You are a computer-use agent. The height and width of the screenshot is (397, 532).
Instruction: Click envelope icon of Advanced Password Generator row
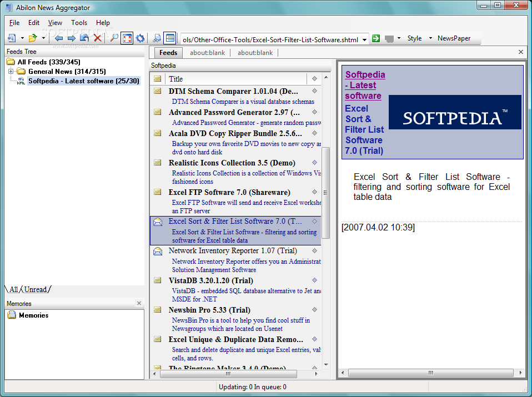click(157, 112)
